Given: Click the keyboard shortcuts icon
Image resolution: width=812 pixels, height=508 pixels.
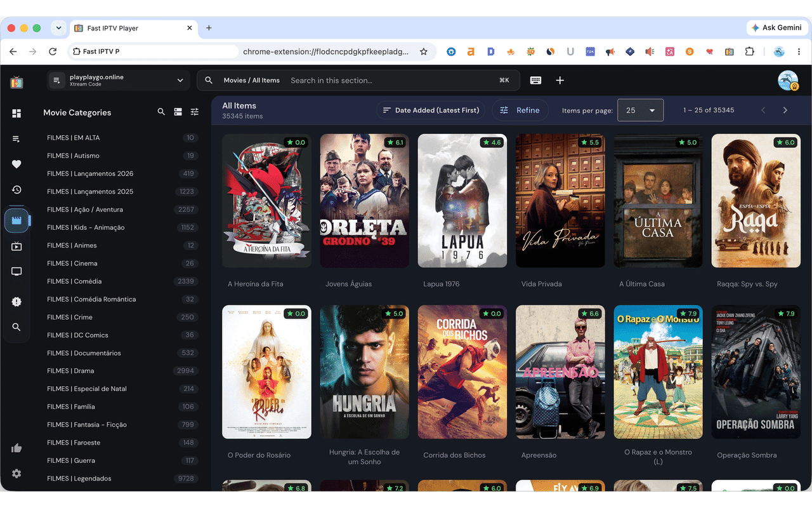Looking at the screenshot, I should pos(536,81).
